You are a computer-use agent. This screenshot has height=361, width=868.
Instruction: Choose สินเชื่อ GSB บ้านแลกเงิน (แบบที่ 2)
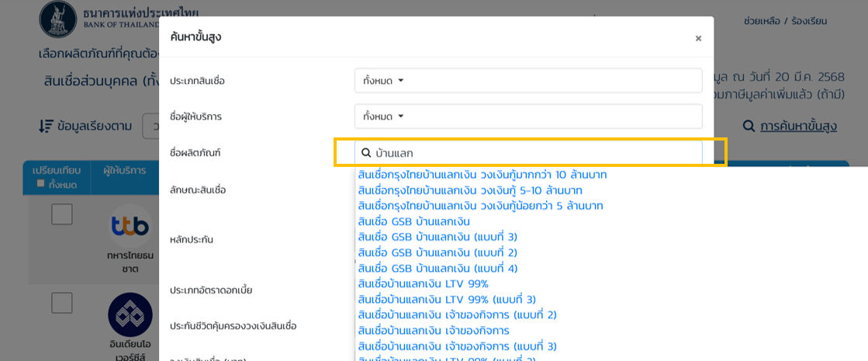tap(437, 252)
